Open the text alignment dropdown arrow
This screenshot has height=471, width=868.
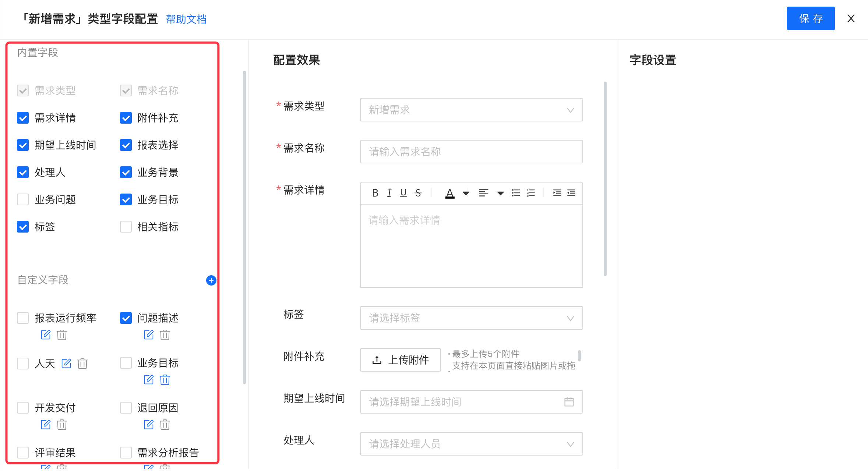500,193
